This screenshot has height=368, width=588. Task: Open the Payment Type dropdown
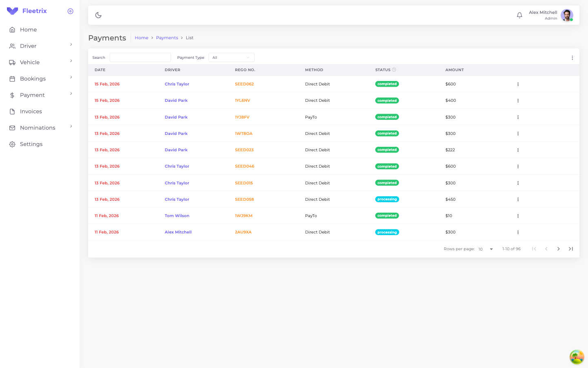pyautogui.click(x=232, y=57)
